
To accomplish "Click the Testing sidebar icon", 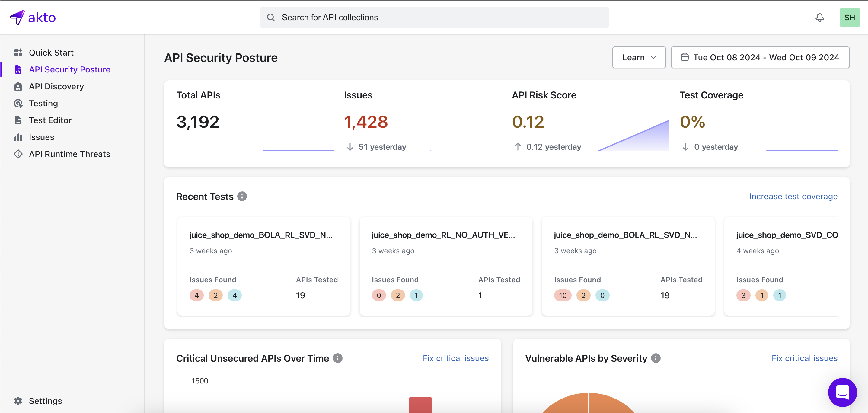I will [x=18, y=104].
